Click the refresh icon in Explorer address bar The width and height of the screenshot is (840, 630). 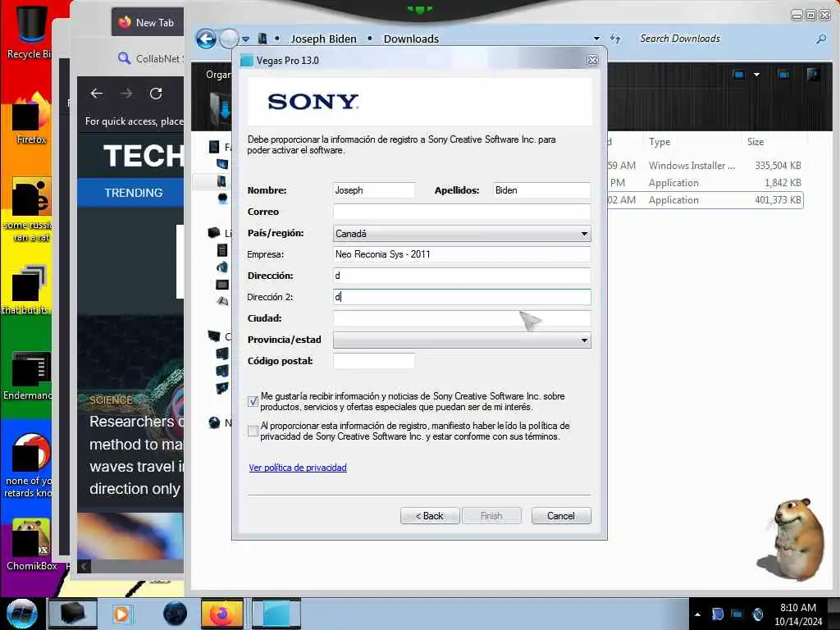click(x=615, y=39)
